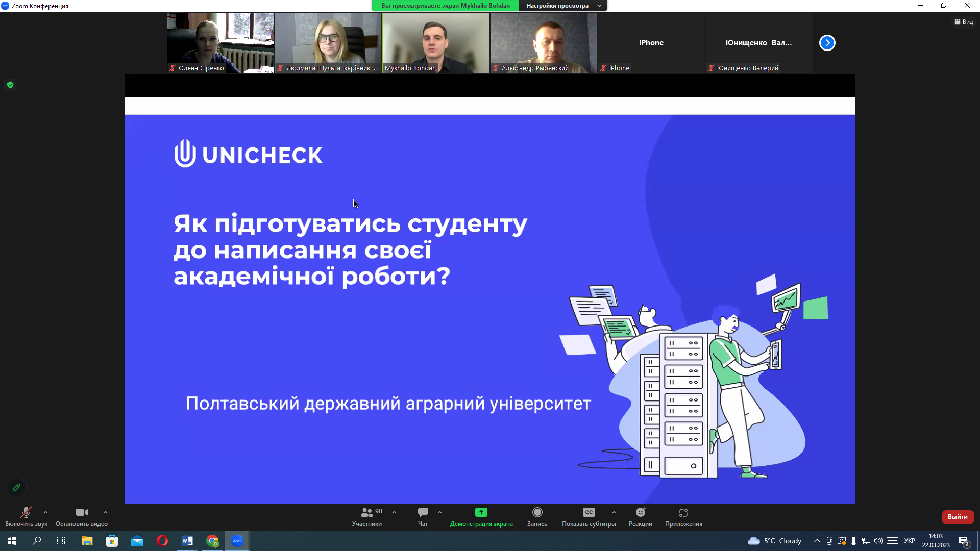Select the iPhone participant tile
Viewport: 980px width, 551px height.
651,43
